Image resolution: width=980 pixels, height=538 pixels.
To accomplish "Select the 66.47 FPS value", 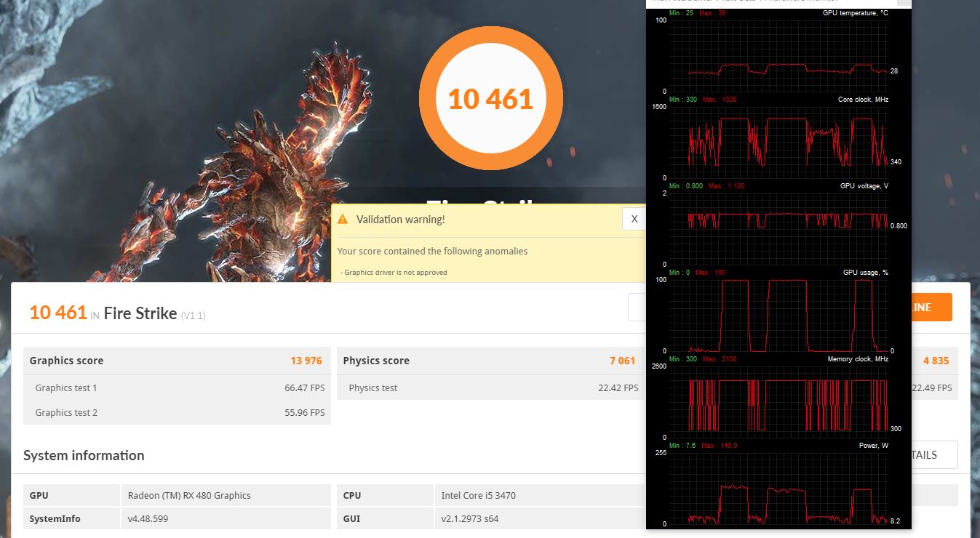I will [304, 388].
